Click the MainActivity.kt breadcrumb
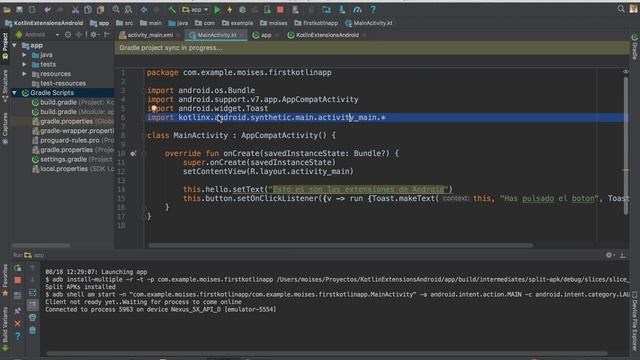 tap(369, 23)
